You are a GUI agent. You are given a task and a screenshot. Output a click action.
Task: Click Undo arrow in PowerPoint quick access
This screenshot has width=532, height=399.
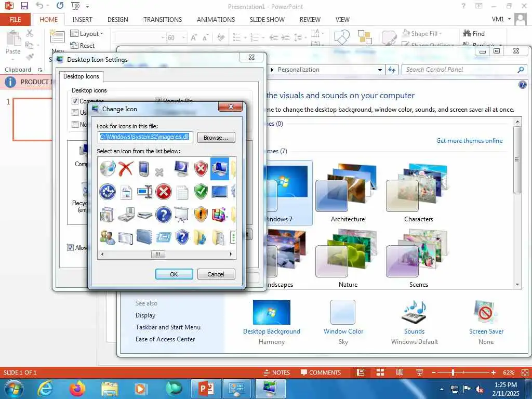pyautogui.click(x=39, y=6)
